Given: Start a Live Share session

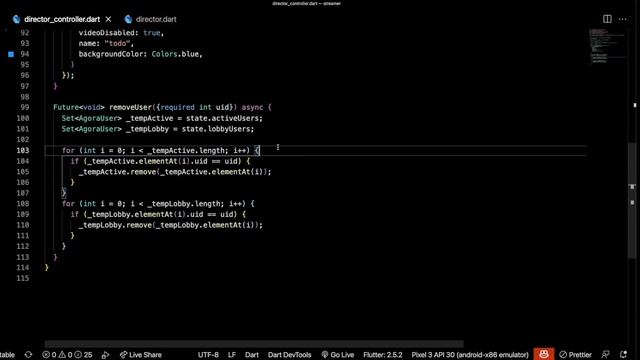Looking at the screenshot, I should coord(140,355).
